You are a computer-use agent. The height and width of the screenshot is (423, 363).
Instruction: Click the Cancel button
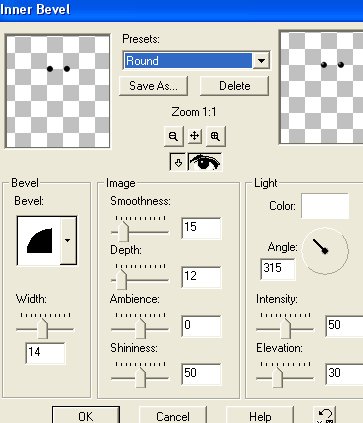tap(173, 416)
